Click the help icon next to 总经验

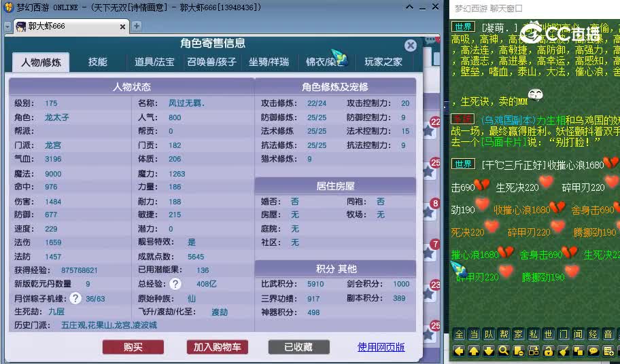[x=175, y=283]
